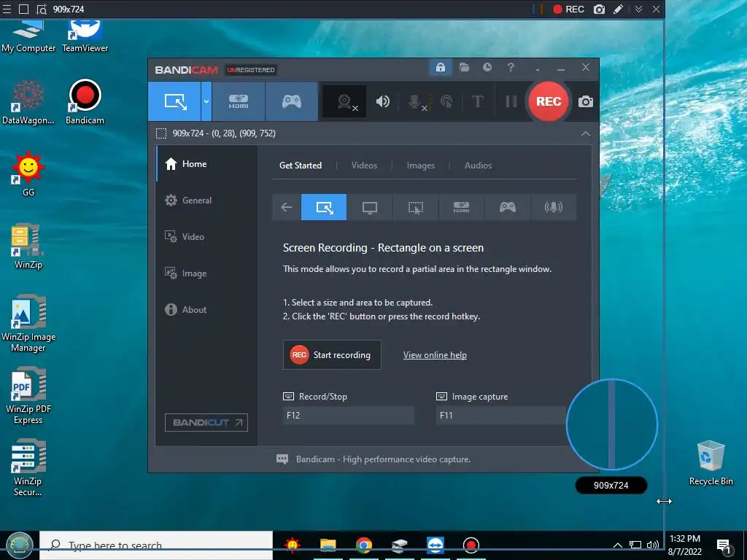Open the Video settings section
The image size is (747, 560).
click(206, 237)
